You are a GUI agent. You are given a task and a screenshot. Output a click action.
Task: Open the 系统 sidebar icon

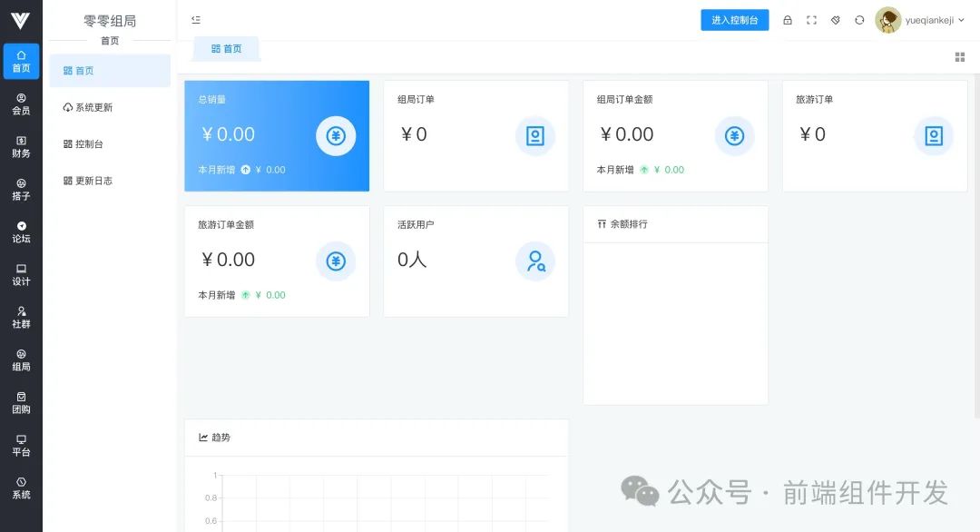coord(21,488)
